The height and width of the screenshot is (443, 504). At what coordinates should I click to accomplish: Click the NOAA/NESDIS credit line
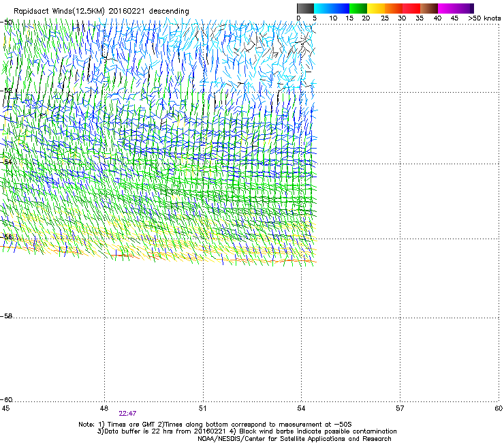(x=294, y=439)
